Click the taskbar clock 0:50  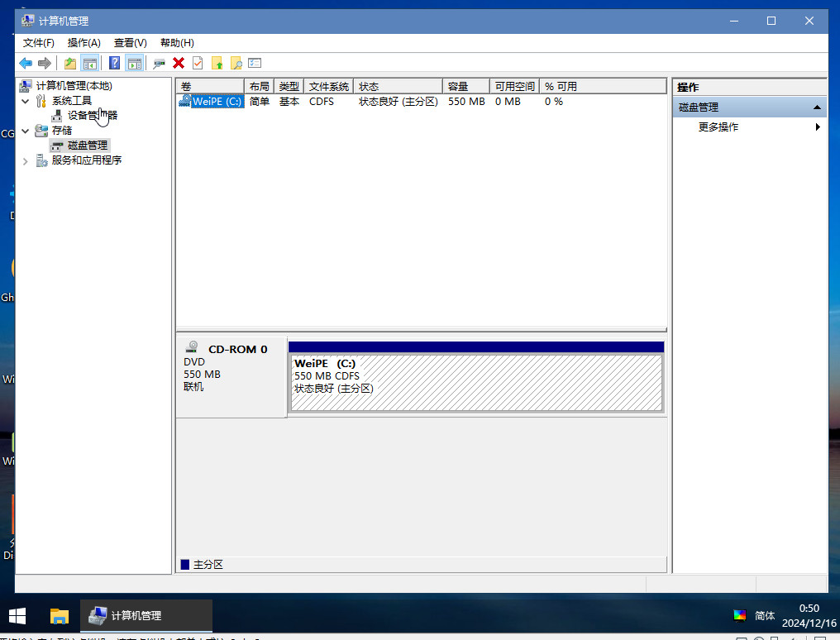(809, 609)
